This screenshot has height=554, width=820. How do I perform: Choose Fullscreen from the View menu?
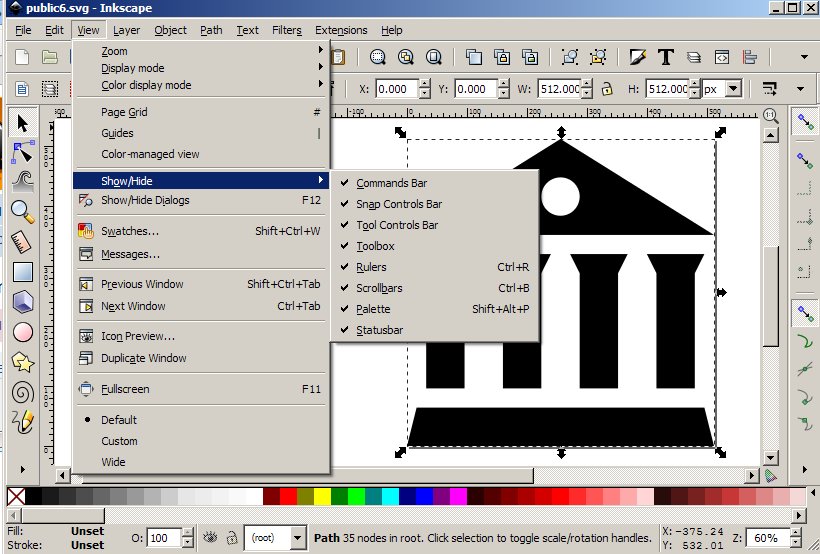pyautogui.click(x=125, y=389)
